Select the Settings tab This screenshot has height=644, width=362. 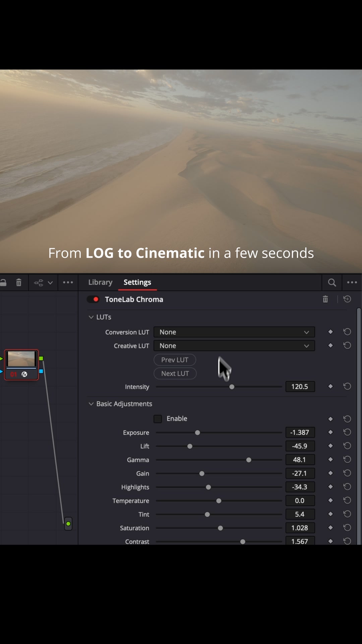(137, 282)
